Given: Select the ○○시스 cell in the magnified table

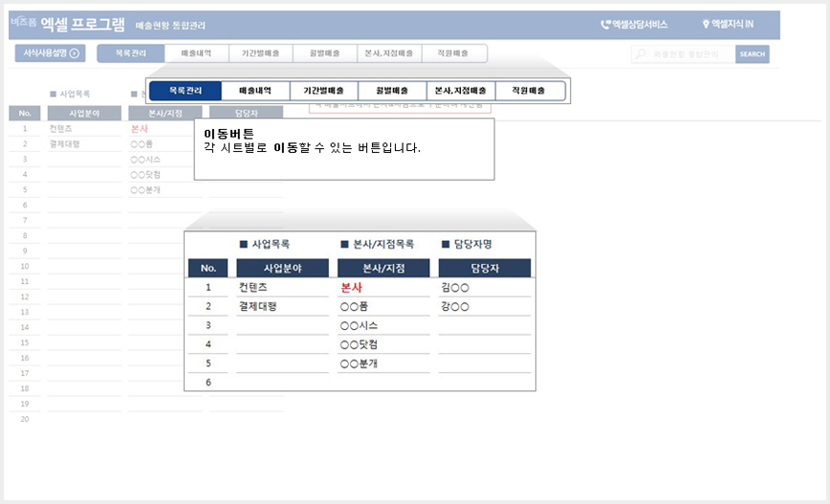Looking at the screenshot, I should pos(383,325).
